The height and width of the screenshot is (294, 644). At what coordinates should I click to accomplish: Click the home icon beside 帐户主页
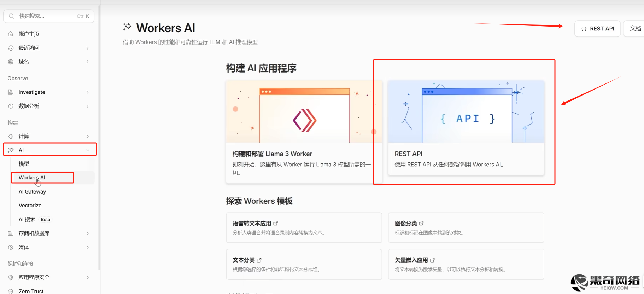[x=11, y=34]
